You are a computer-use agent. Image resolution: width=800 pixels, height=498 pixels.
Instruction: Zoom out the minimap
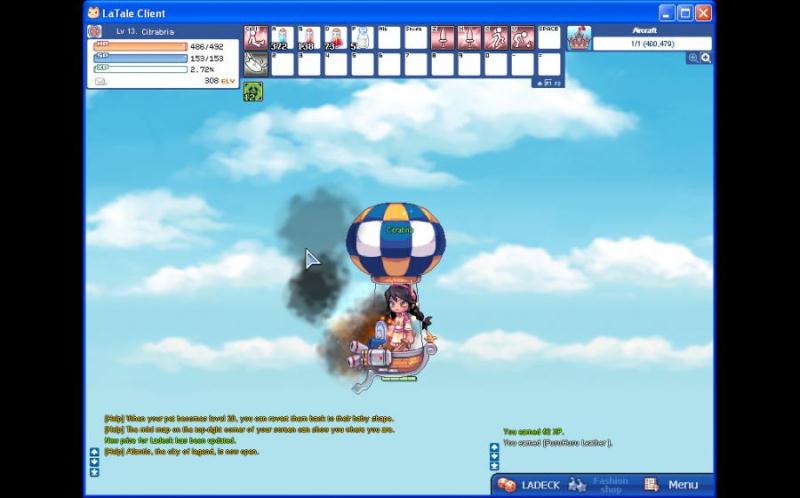click(x=706, y=58)
